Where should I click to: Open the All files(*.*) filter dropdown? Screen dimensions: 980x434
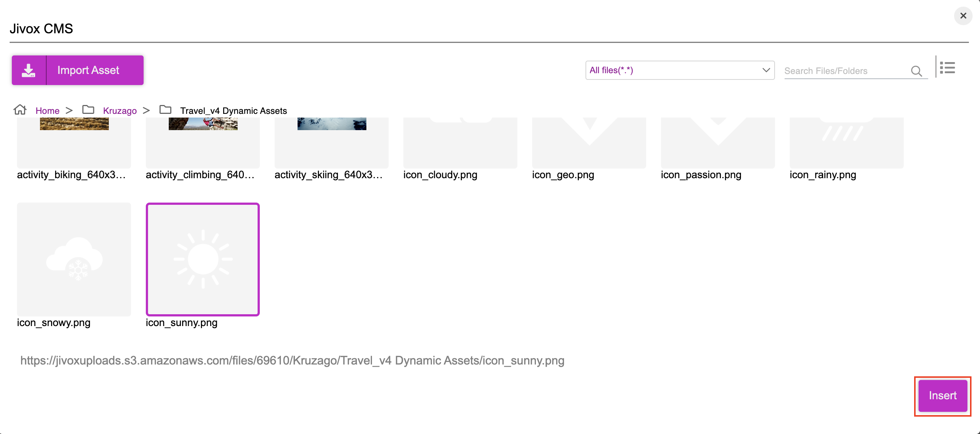point(679,70)
